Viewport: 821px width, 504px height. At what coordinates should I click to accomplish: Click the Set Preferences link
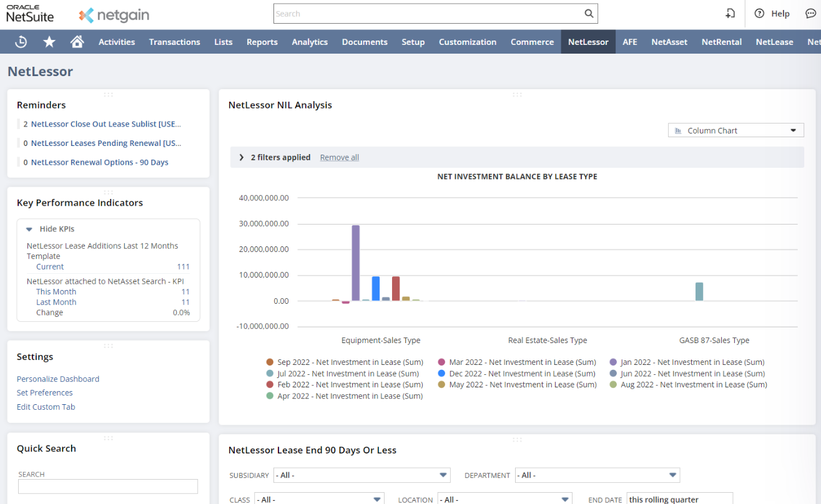(x=45, y=393)
